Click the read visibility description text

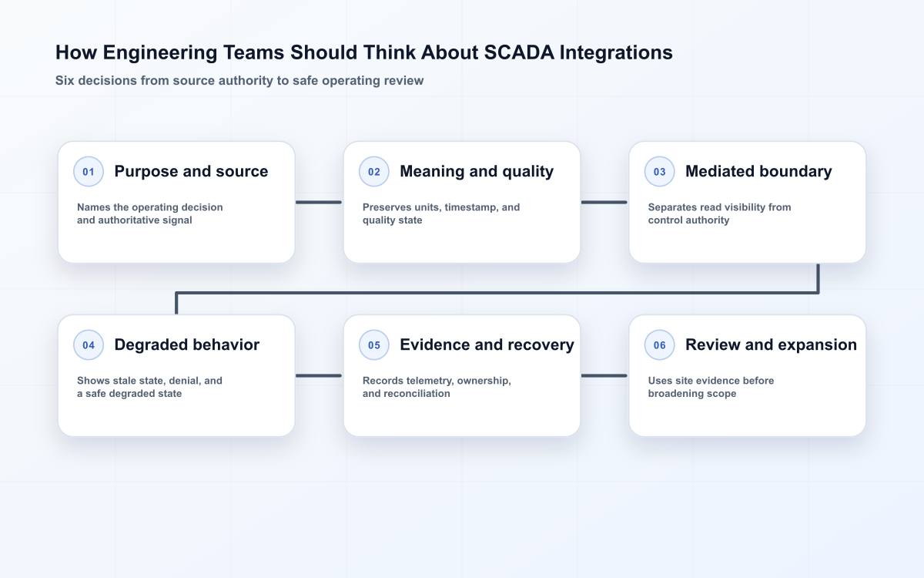[x=720, y=213]
